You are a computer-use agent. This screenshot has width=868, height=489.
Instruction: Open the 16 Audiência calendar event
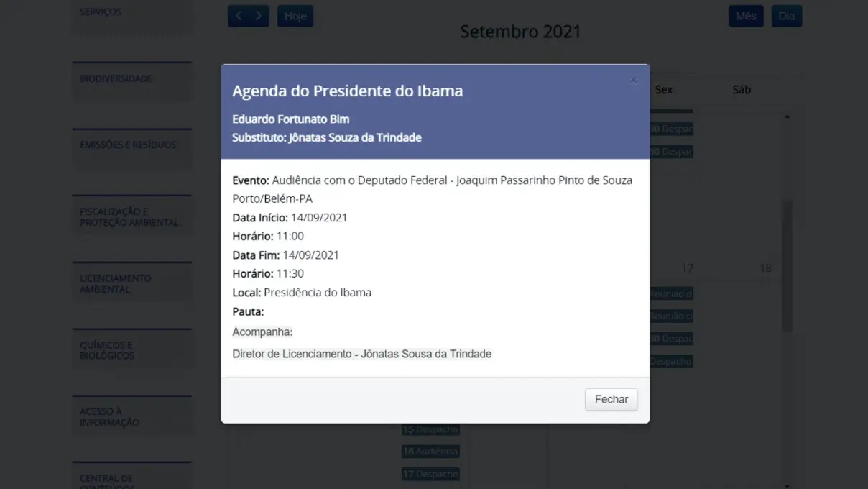(x=430, y=452)
